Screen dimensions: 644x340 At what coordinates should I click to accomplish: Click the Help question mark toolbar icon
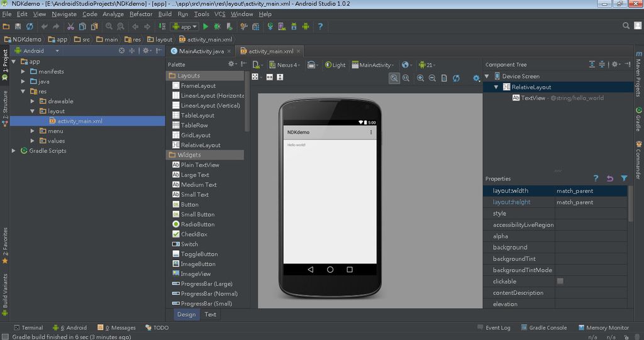(x=320, y=26)
